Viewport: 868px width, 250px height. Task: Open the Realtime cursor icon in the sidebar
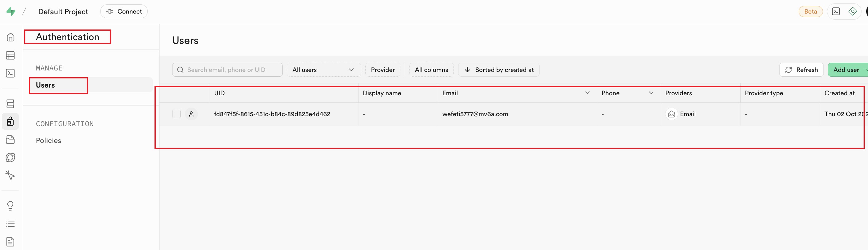pos(10,175)
